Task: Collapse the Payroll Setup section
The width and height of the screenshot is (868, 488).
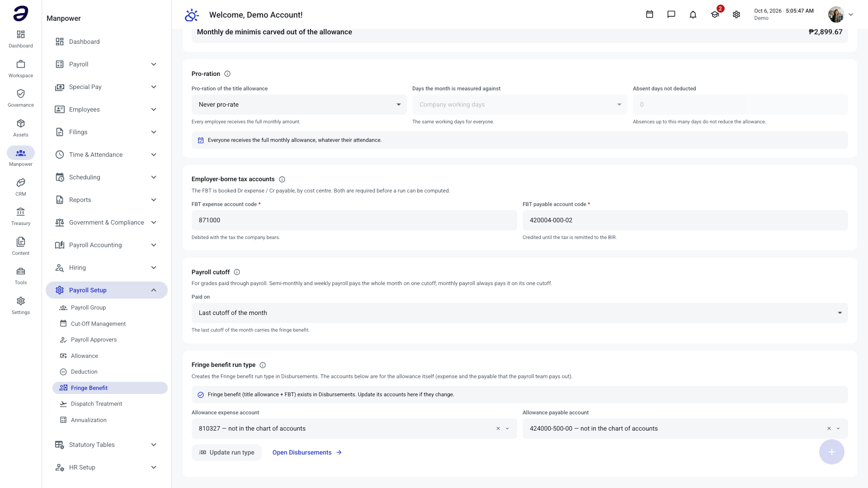Action: click(106, 290)
